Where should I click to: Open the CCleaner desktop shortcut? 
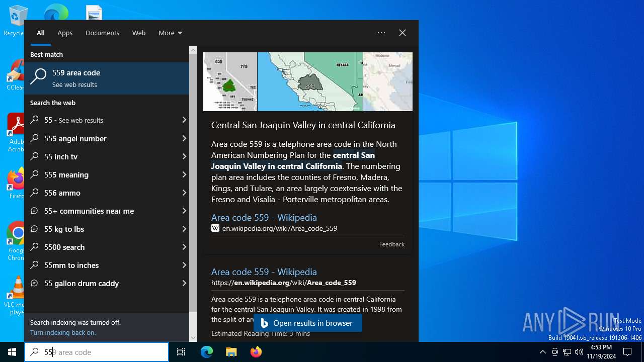coord(15,75)
